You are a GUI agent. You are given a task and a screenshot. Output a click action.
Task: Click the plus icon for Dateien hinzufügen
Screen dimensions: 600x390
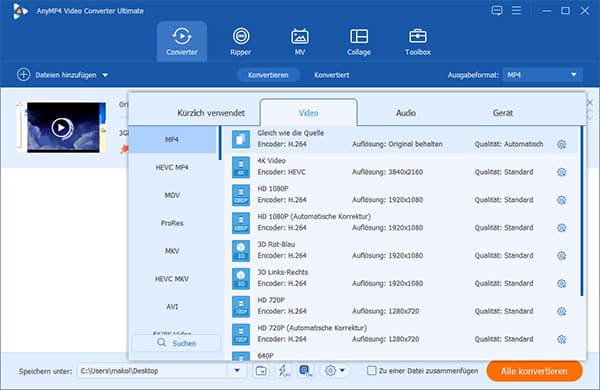[23, 75]
